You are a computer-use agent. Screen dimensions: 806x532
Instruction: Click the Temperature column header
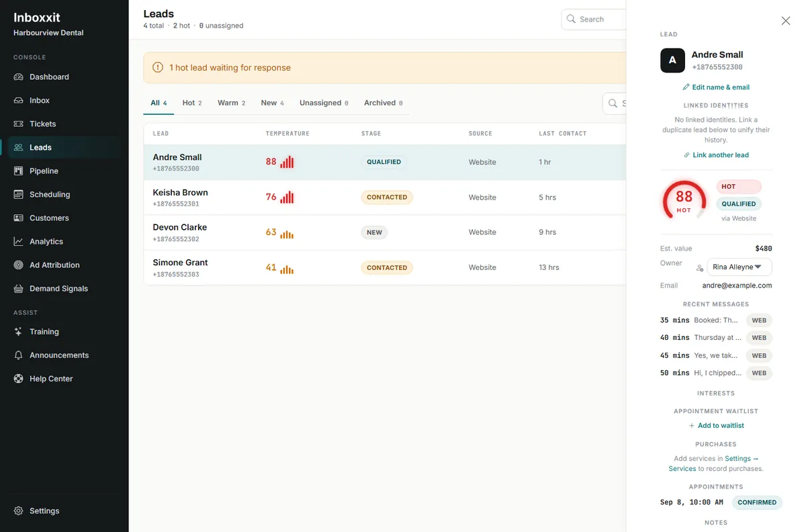(x=287, y=134)
